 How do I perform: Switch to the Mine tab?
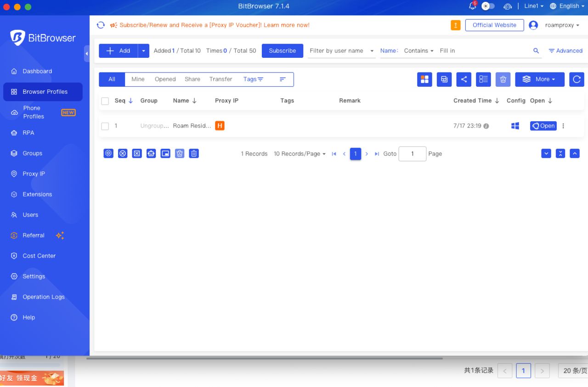(x=138, y=79)
